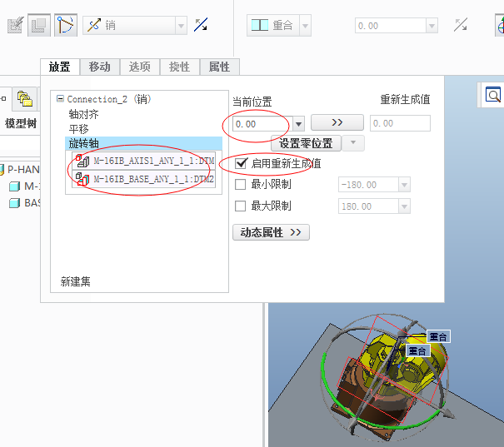This screenshot has width=504, height=447.
Task: Select the highlighted 旋转轴 item
Action: pos(143,143)
